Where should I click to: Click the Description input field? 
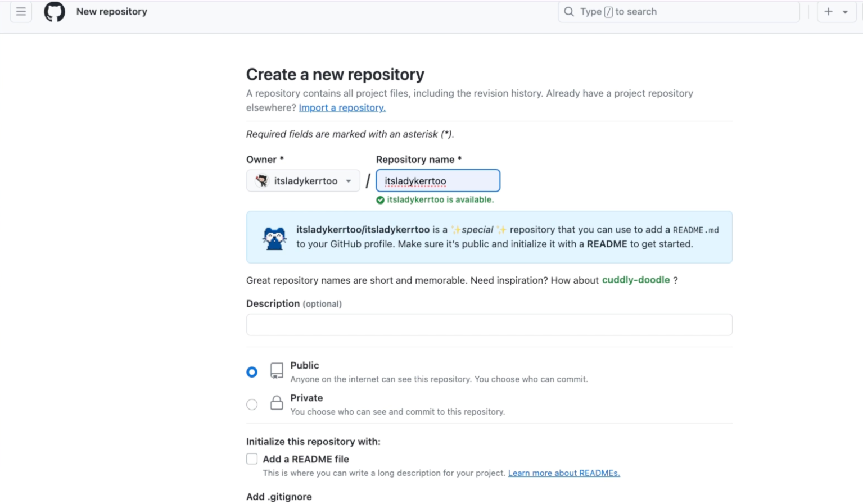(x=488, y=324)
